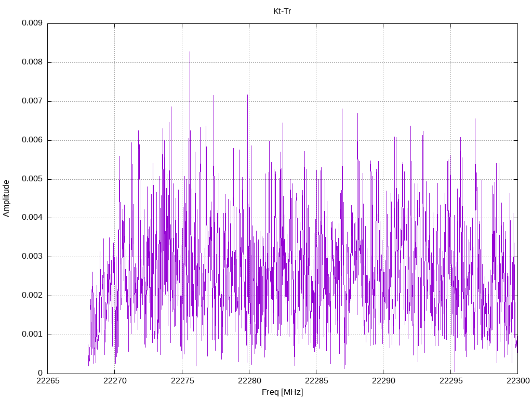532x399 pixels.
Task: Click x-axis tick label 22265
Action: click(48, 381)
